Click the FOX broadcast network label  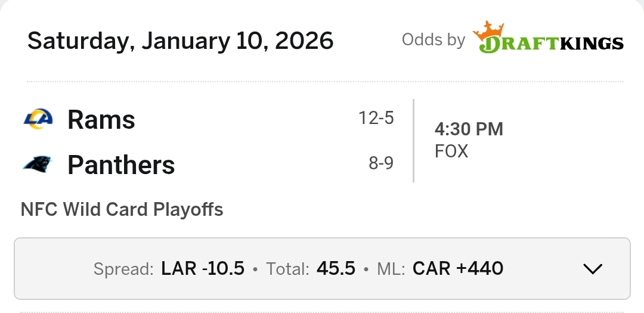(x=451, y=151)
